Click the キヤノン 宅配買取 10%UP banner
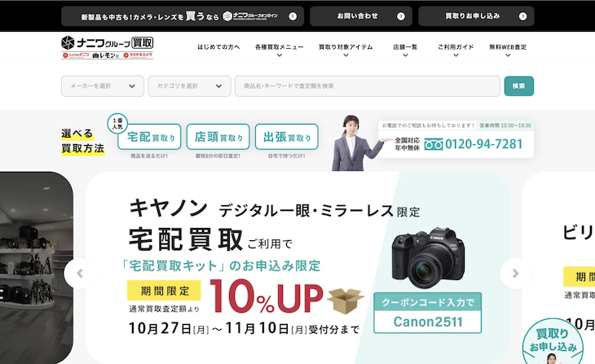The height and width of the screenshot is (364, 595). click(x=297, y=268)
